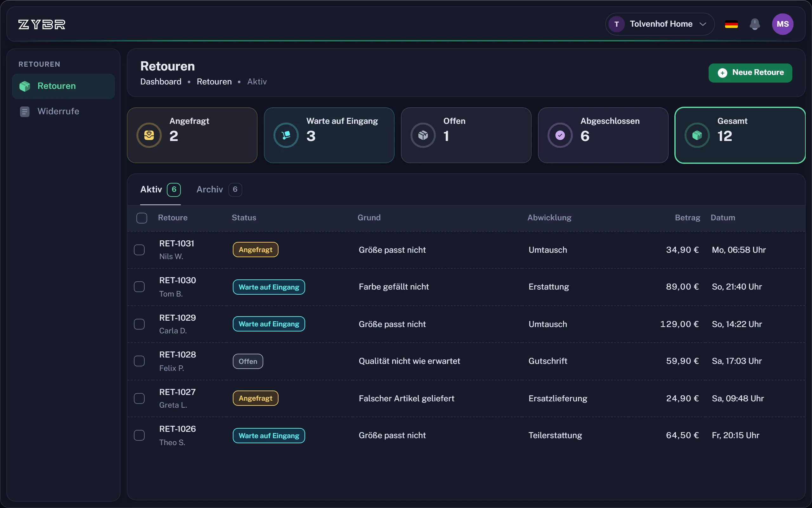Viewport: 812px width, 508px height.
Task: Create a Neue Retoure
Action: coord(750,73)
